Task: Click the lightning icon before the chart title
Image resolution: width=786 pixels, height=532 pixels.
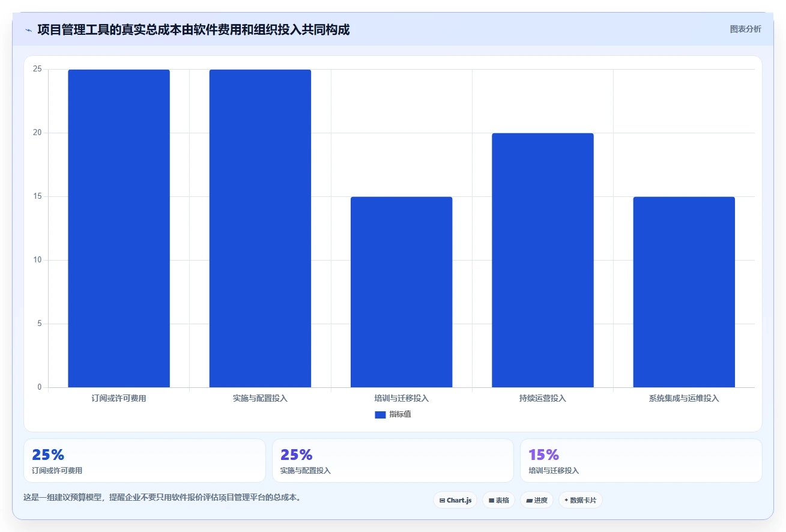Action: click(28, 29)
